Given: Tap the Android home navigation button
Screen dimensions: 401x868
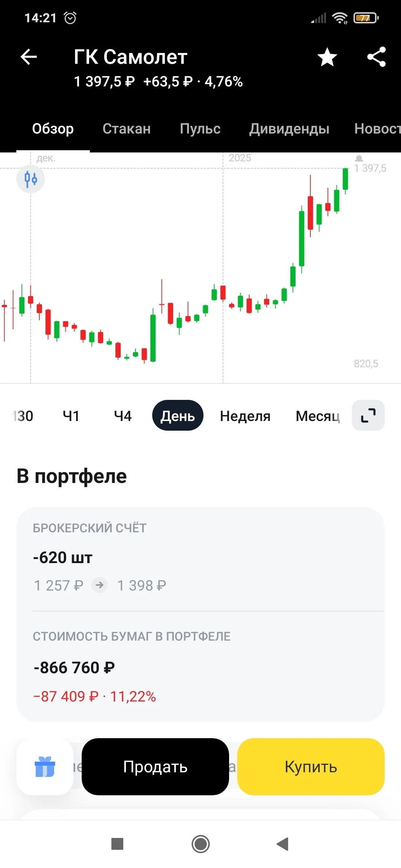Looking at the screenshot, I should pos(200,844).
